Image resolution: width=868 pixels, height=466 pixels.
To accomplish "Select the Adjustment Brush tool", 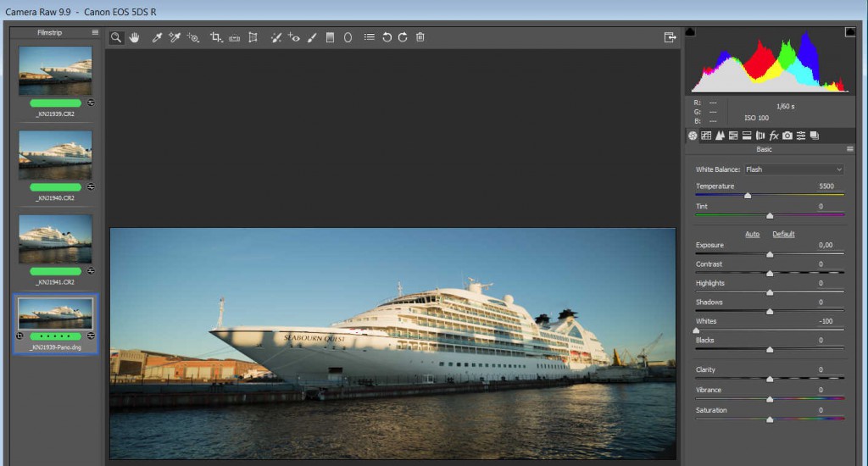I will coord(311,37).
